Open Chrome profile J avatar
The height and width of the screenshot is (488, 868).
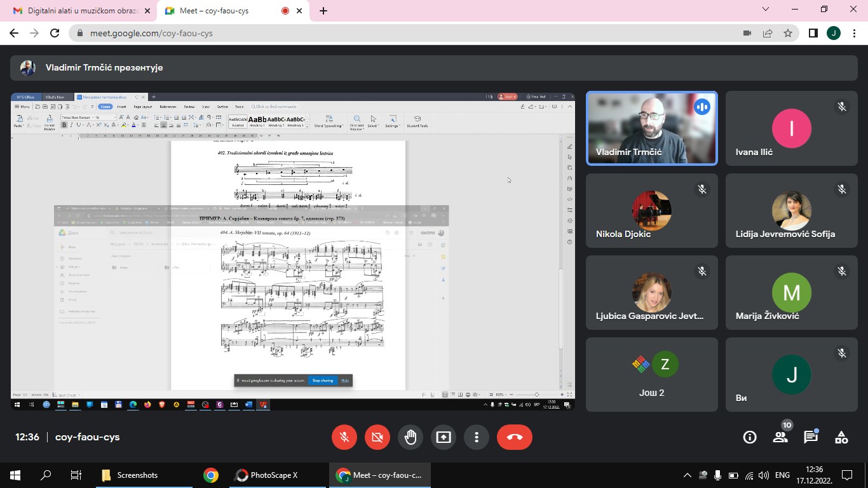[x=834, y=33]
